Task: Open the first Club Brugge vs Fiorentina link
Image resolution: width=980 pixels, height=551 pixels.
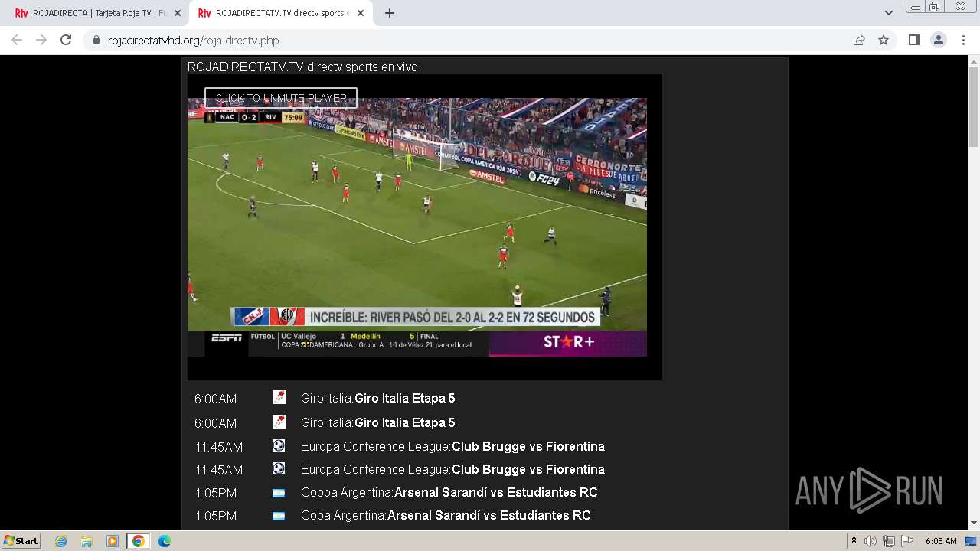Action: point(452,446)
